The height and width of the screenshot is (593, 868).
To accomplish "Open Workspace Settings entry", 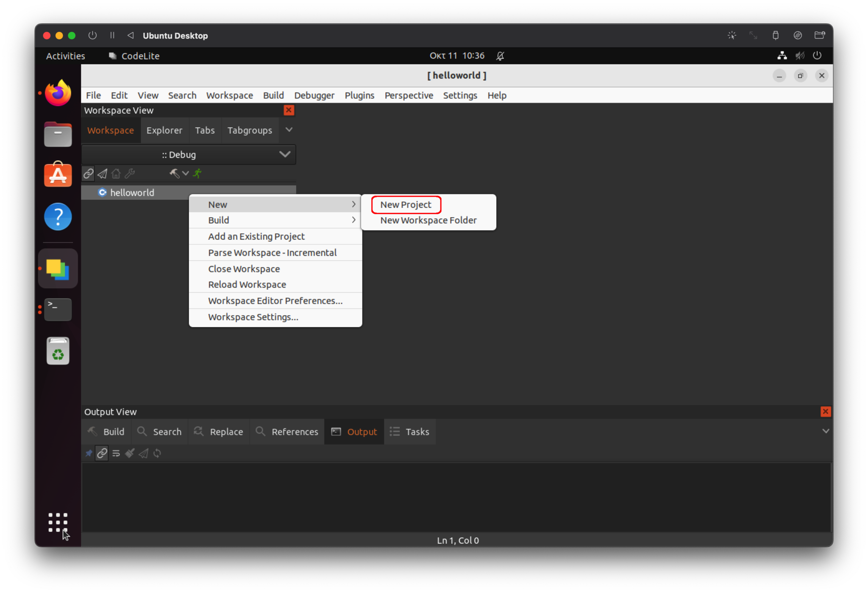I will [x=275, y=317].
